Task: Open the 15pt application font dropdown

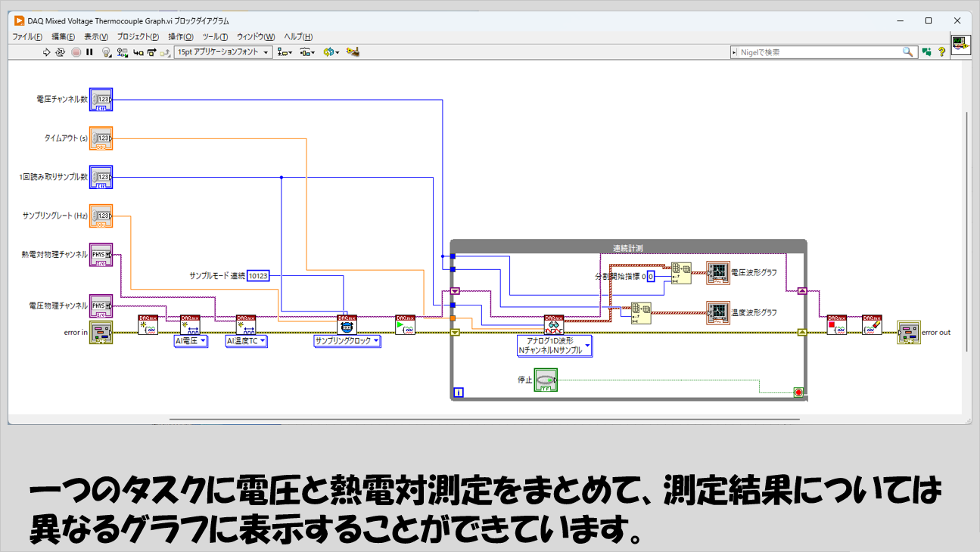Action: click(222, 52)
